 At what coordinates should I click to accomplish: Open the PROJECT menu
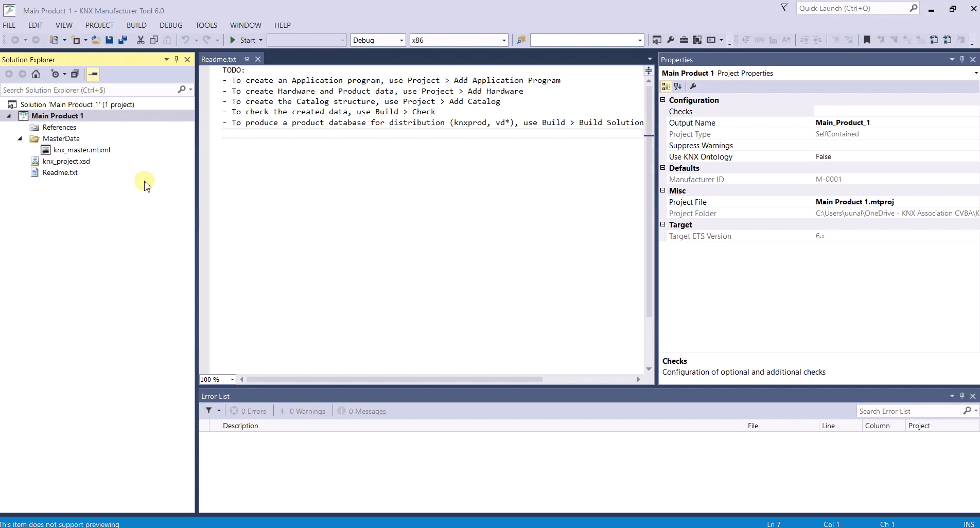[99, 25]
